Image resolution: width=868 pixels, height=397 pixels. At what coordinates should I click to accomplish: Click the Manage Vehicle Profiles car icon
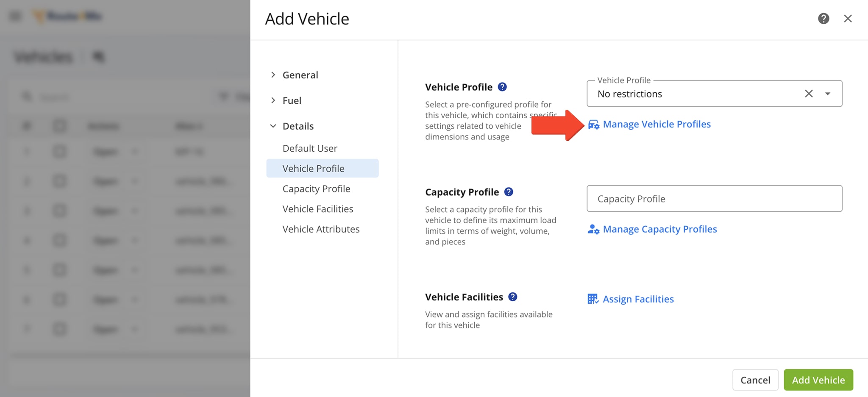point(593,125)
